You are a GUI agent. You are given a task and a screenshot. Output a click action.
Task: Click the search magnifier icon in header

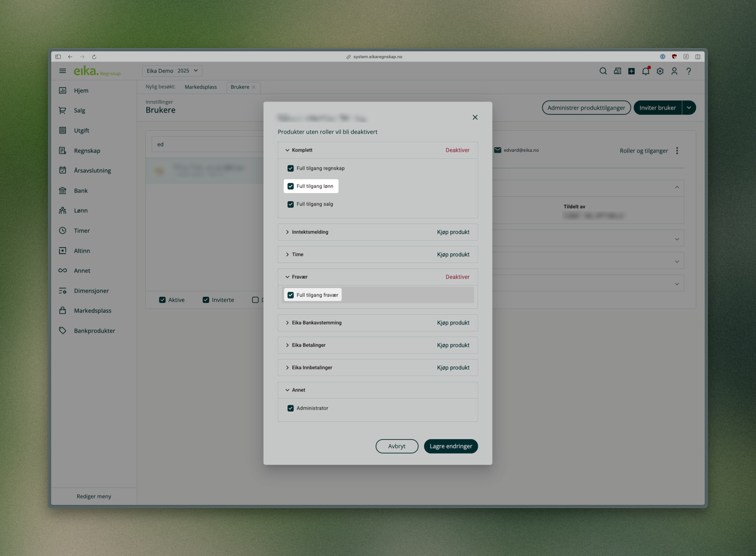(603, 71)
